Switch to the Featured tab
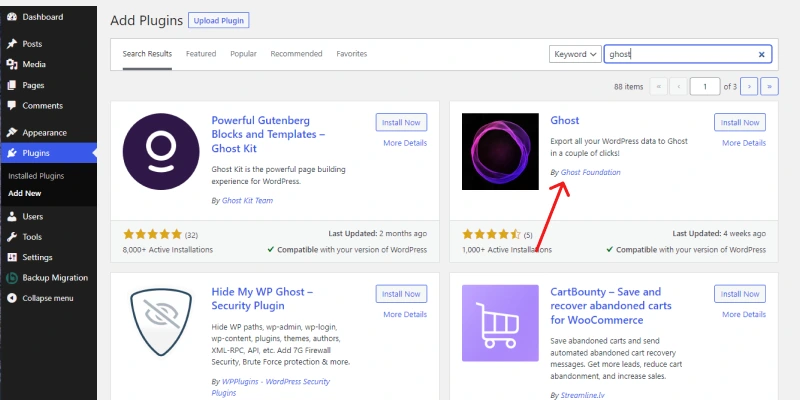Screen dimensions: 800x400 point(201,54)
